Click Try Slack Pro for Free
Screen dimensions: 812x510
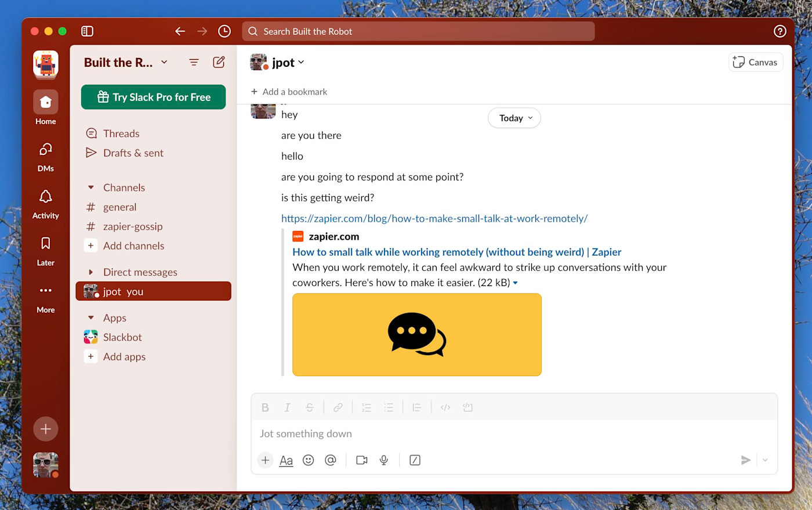click(x=153, y=97)
